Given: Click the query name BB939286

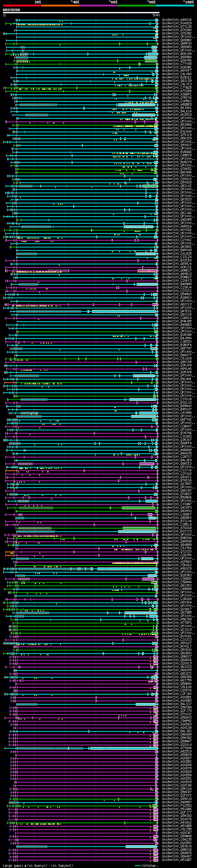Looking at the screenshot, I should pyautogui.click(x=11, y=10).
